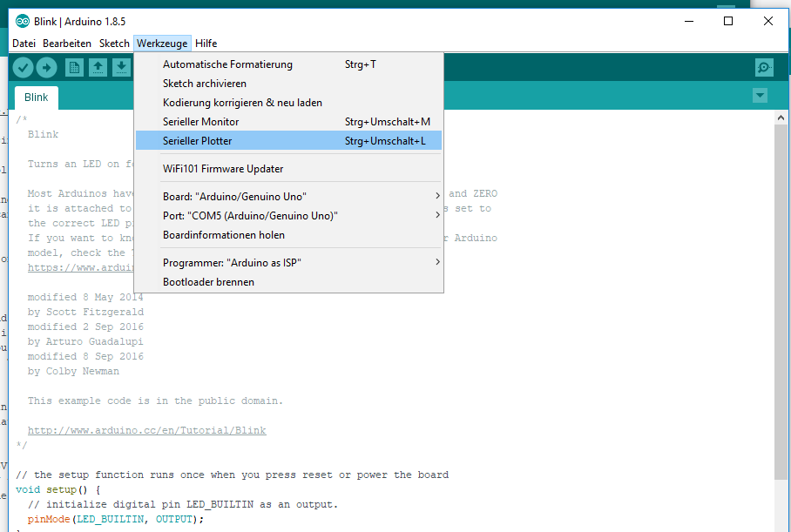Click the 'modified 2 Sep 2016' comment line
791x532 pixels.
tap(85, 327)
